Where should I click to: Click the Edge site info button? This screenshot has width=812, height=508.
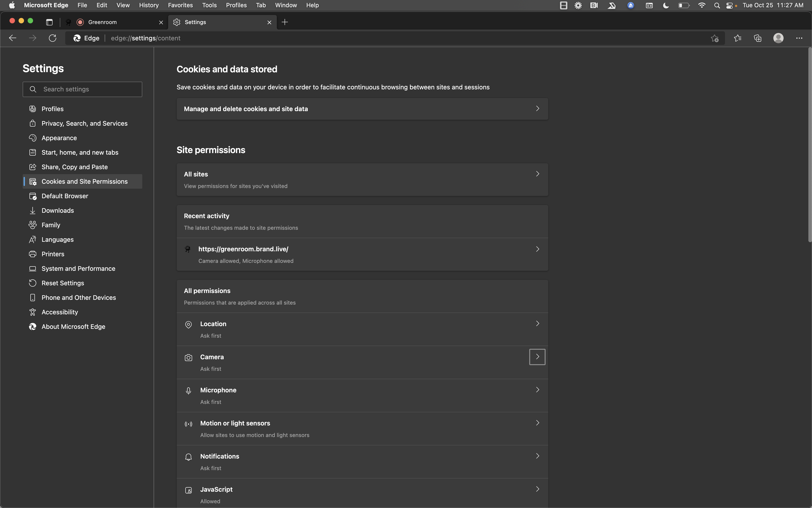pos(86,38)
